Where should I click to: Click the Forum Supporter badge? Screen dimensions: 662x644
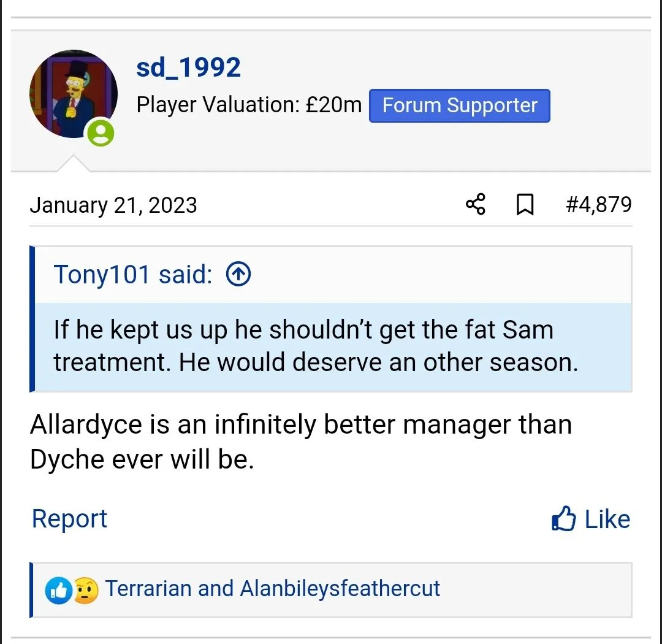pos(459,105)
